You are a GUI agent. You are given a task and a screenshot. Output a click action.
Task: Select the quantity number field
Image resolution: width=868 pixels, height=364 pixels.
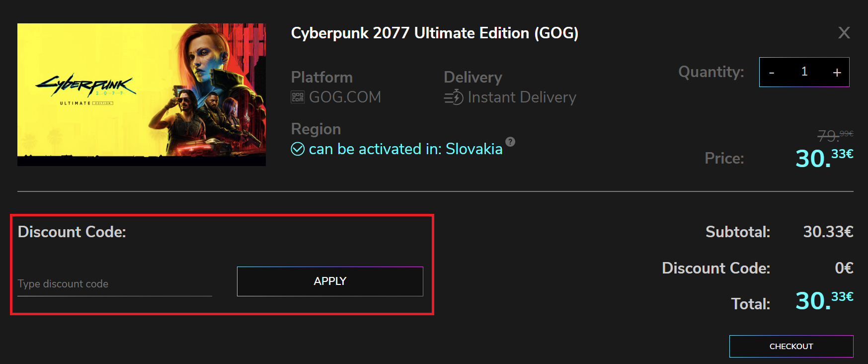coord(804,72)
